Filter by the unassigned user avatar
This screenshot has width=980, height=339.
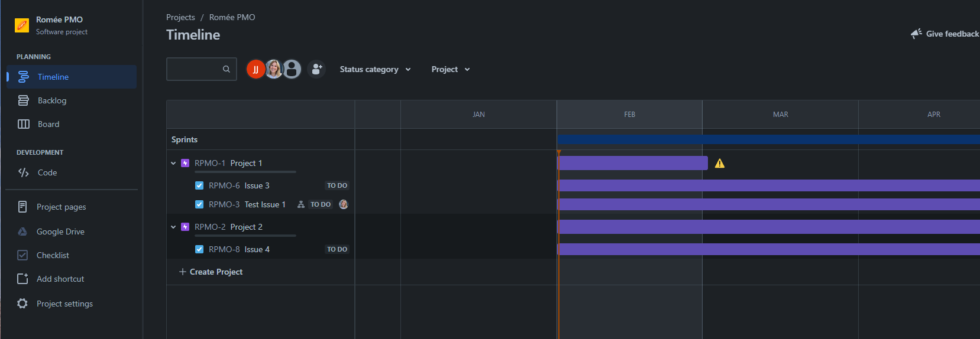[x=292, y=69]
